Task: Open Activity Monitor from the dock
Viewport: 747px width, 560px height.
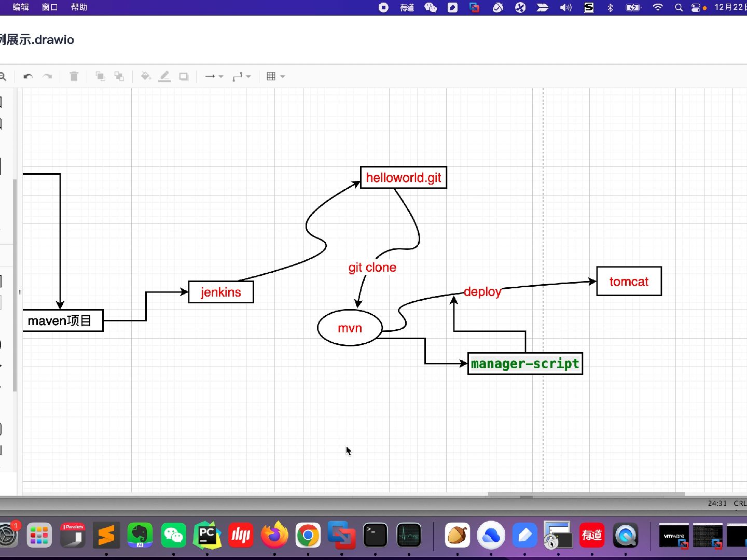Action: [x=409, y=535]
